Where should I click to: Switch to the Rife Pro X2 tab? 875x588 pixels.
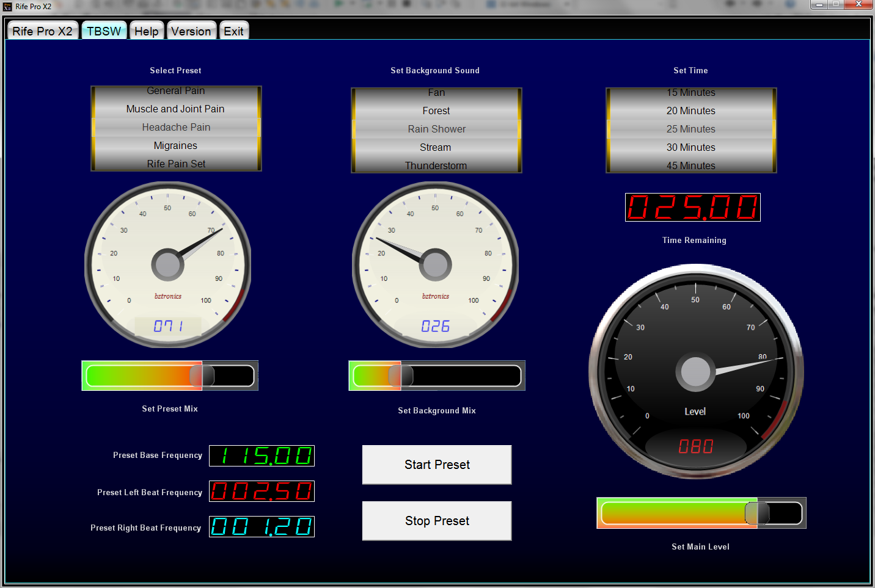pyautogui.click(x=42, y=31)
